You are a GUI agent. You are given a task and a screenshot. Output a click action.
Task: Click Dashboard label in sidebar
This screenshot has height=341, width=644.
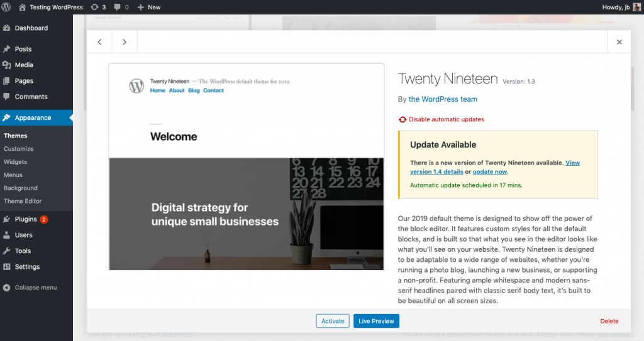pyautogui.click(x=31, y=28)
